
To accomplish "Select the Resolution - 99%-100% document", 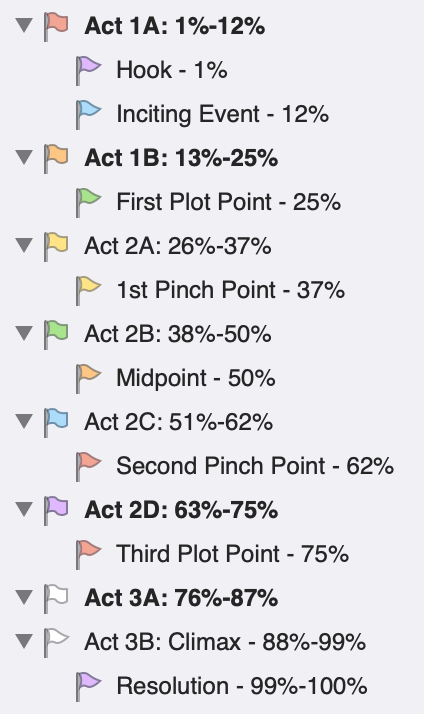I will pos(242,686).
